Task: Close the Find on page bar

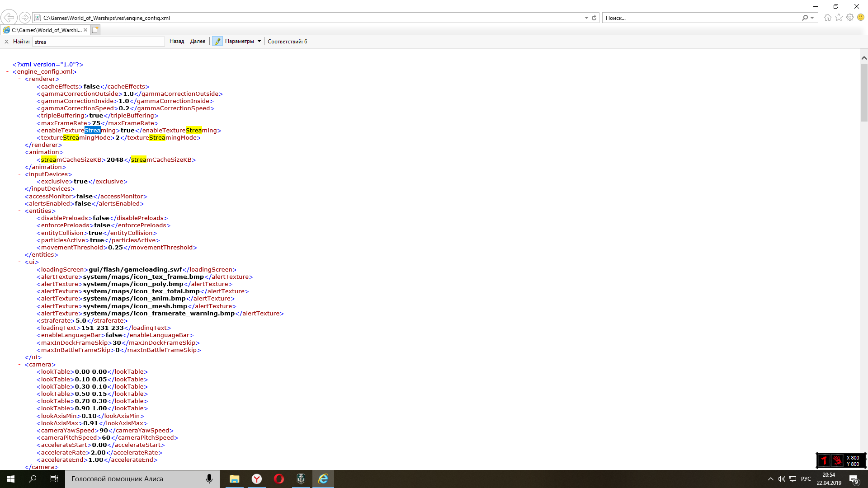Action: tap(6, 42)
